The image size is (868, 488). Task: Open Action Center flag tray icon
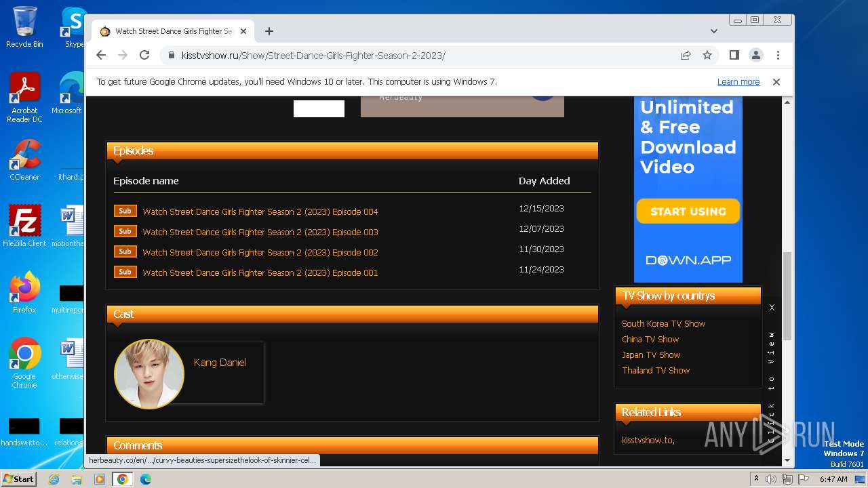click(803, 479)
